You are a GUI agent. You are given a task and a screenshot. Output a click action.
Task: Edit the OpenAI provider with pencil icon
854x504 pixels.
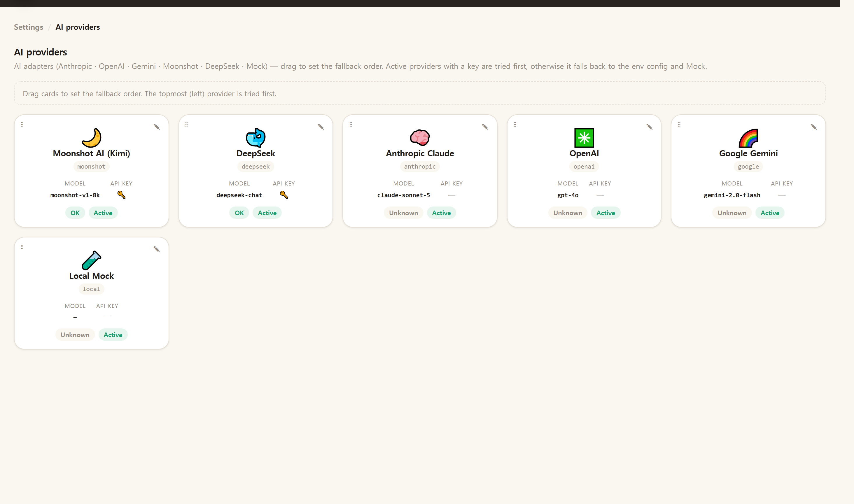tap(649, 127)
